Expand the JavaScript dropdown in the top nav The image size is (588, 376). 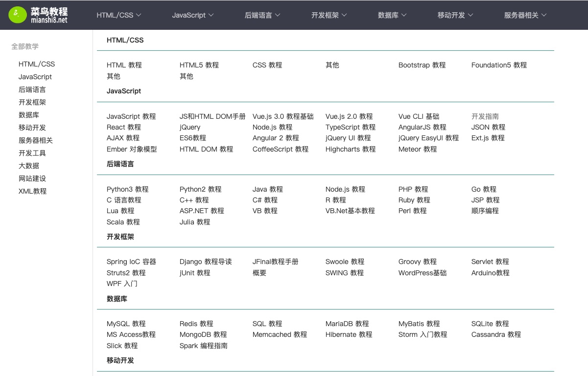(193, 15)
